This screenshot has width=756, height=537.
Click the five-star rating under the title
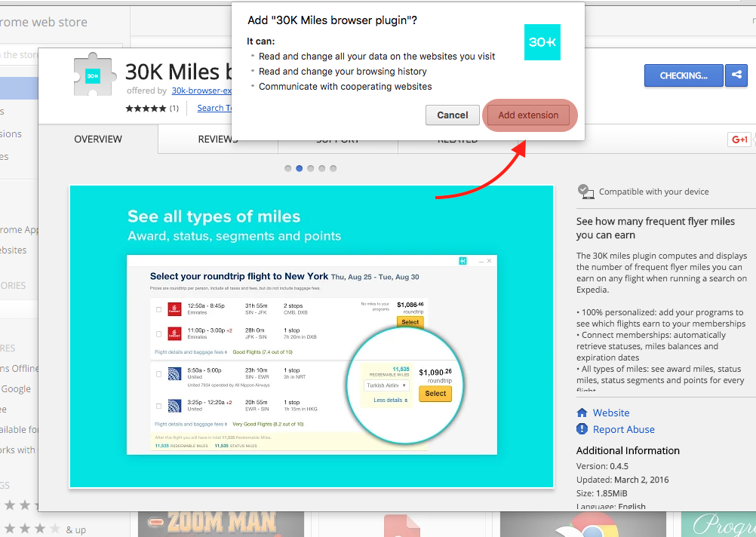146,109
